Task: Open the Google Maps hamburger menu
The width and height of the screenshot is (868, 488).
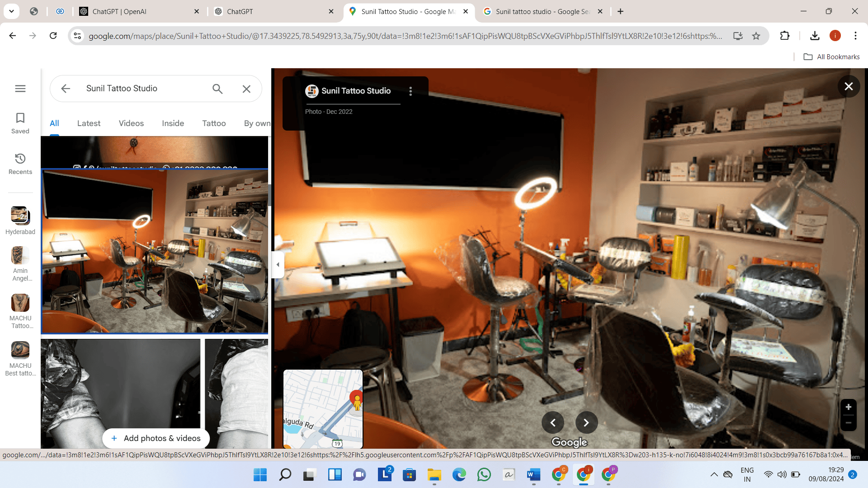Action: pos(20,89)
